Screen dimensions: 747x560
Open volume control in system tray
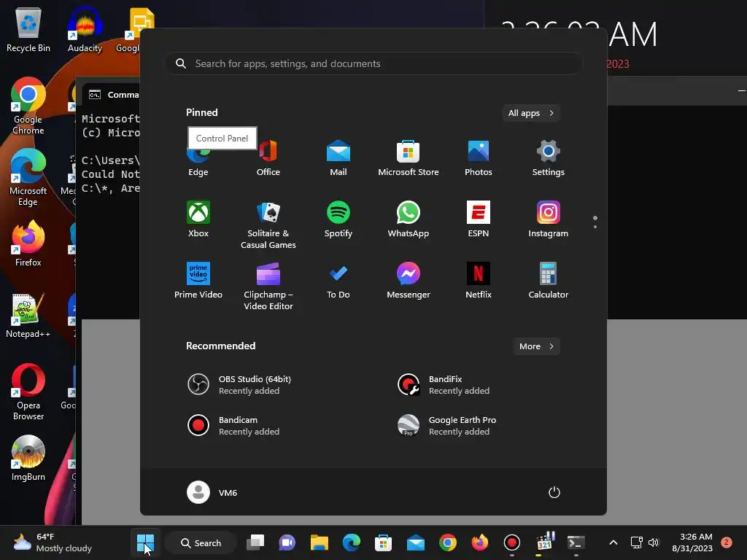coord(654,542)
